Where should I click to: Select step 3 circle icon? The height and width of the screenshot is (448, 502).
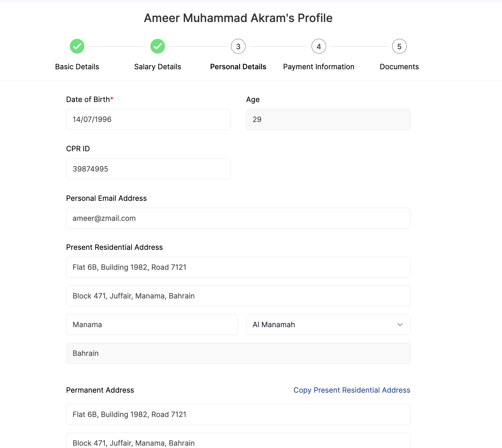coord(238,46)
